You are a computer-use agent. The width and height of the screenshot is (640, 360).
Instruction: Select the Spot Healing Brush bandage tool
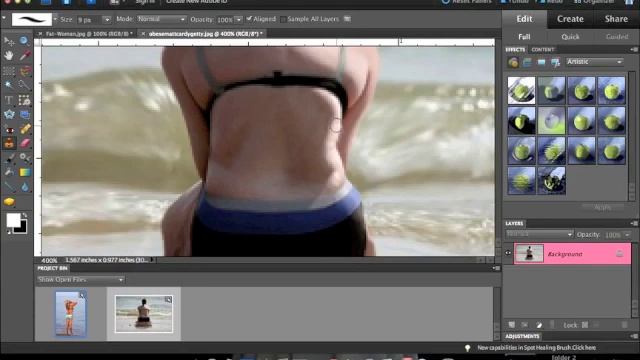[x=24, y=129]
